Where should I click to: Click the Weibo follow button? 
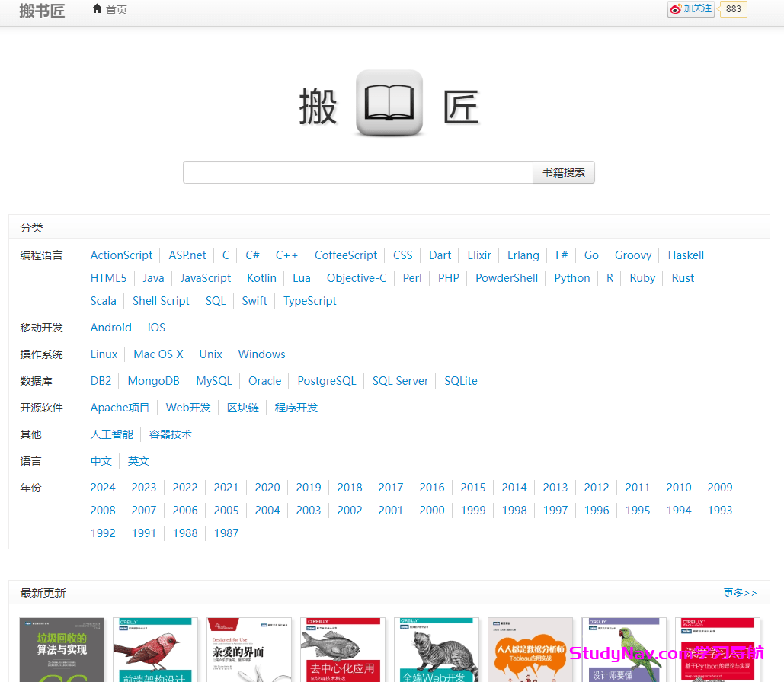tap(690, 9)
